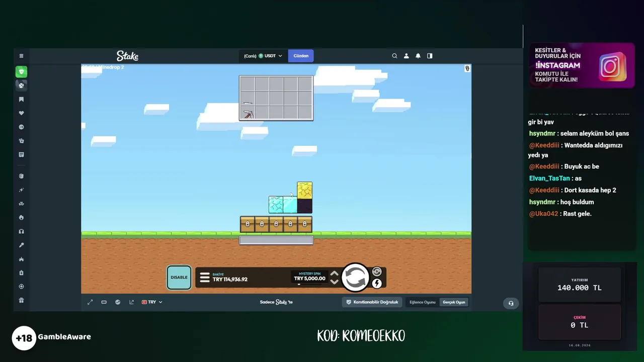Open the autoplay circular icon
This screenshot has width=644, height=362.
[x=377, y=272]
